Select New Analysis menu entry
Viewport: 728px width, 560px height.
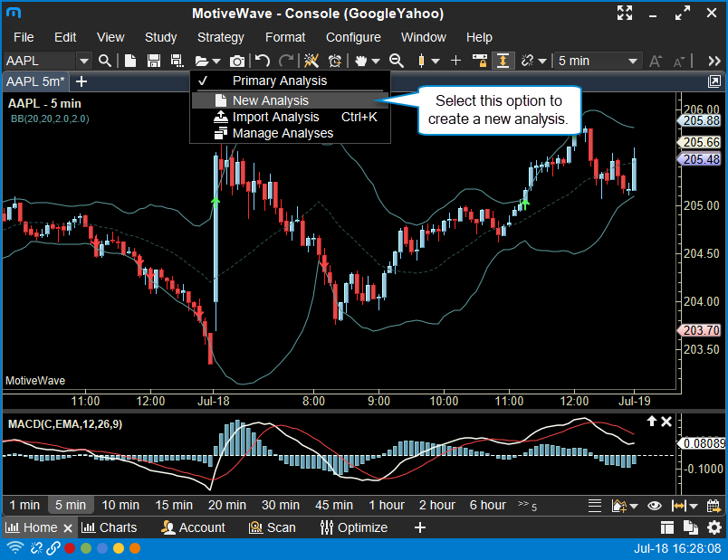(270, 100)
